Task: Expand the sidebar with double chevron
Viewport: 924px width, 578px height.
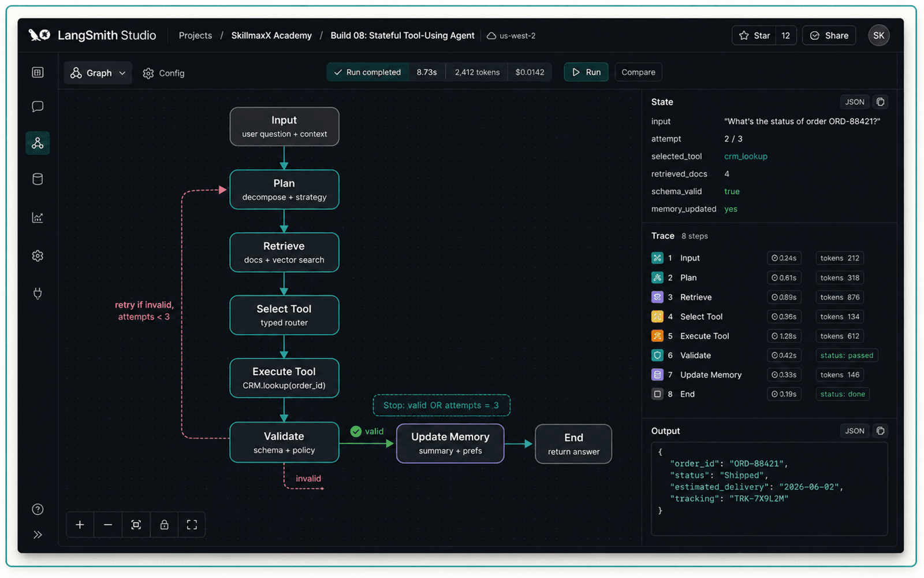Action: click(38, 535)
